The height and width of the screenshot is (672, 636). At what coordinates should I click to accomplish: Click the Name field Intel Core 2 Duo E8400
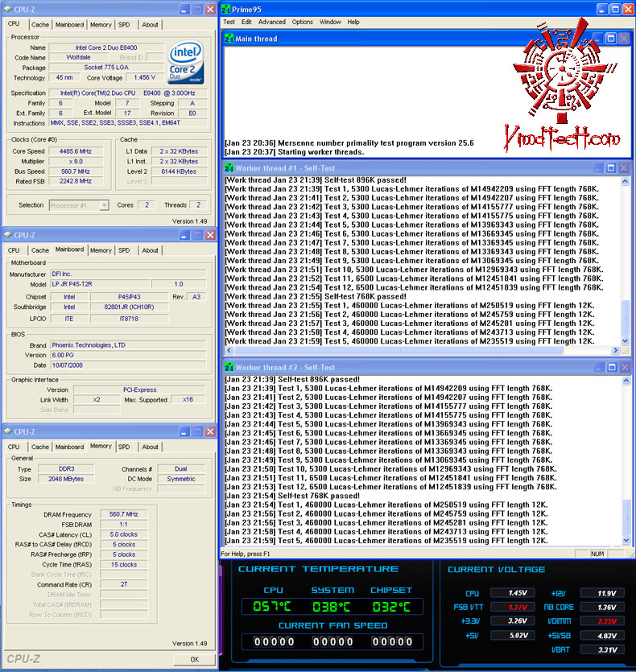point(106,47)
